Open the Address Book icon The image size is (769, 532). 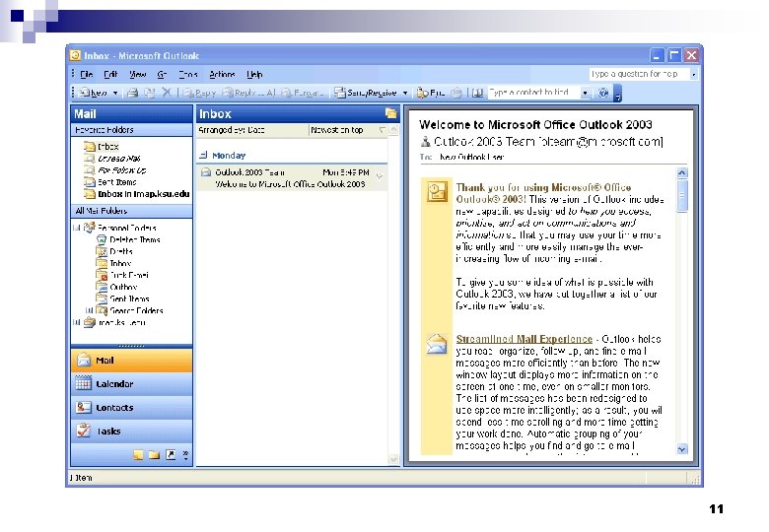coord(478,93)
